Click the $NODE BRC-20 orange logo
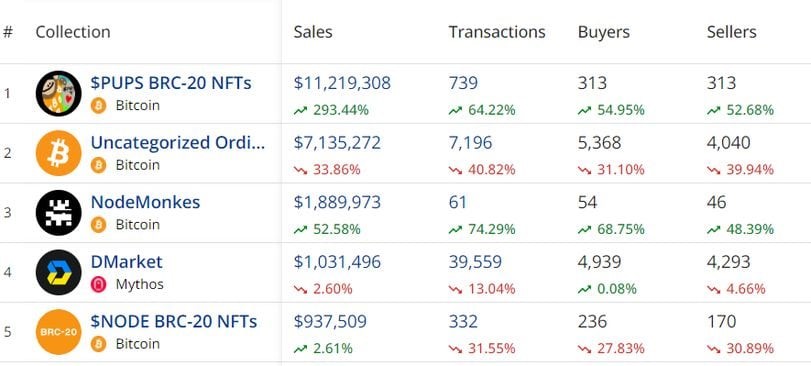This screenshot has height=366, width=811. (58, 332)
